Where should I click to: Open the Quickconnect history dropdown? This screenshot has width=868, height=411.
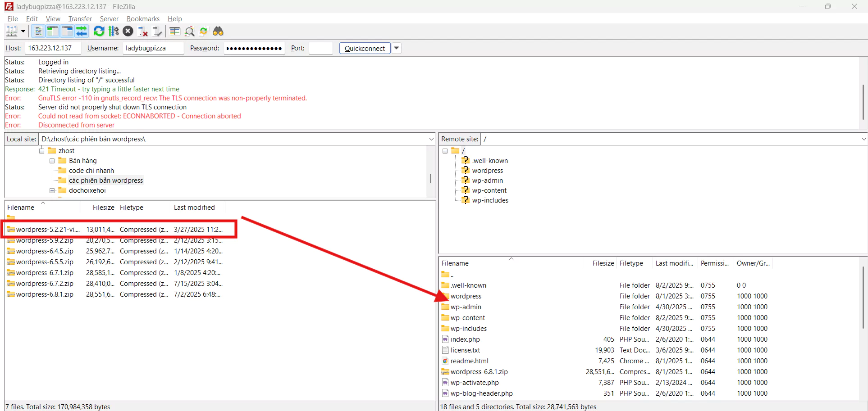(x=397, y=48)
